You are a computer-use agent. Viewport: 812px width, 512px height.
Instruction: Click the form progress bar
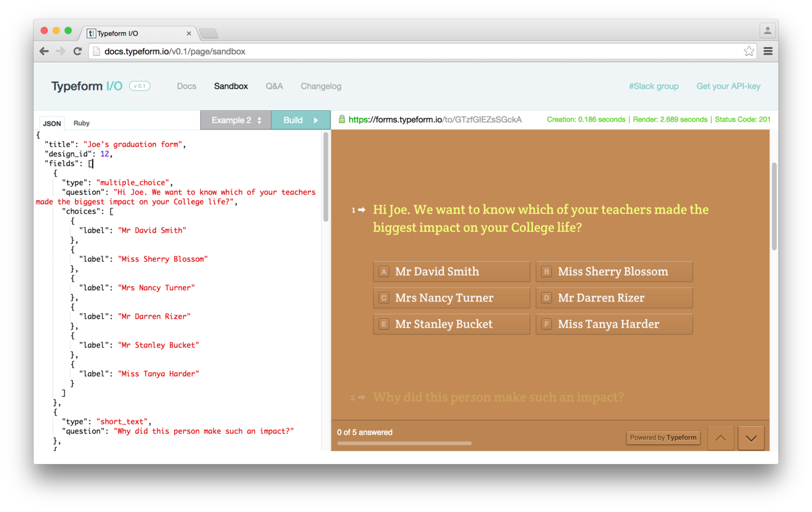(404, 443)
